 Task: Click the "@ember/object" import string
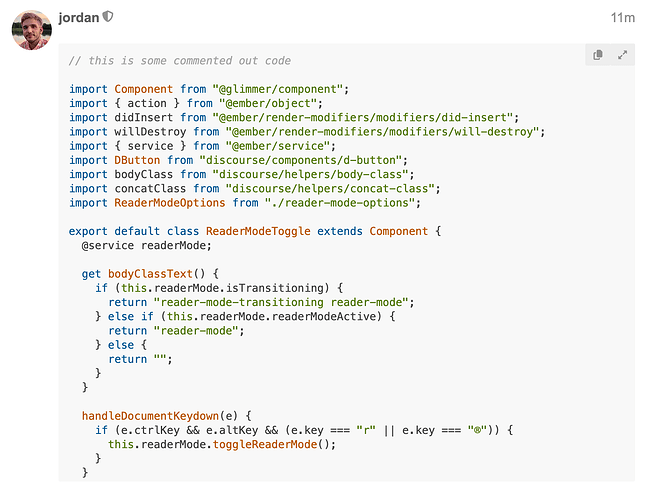(268, 103)
